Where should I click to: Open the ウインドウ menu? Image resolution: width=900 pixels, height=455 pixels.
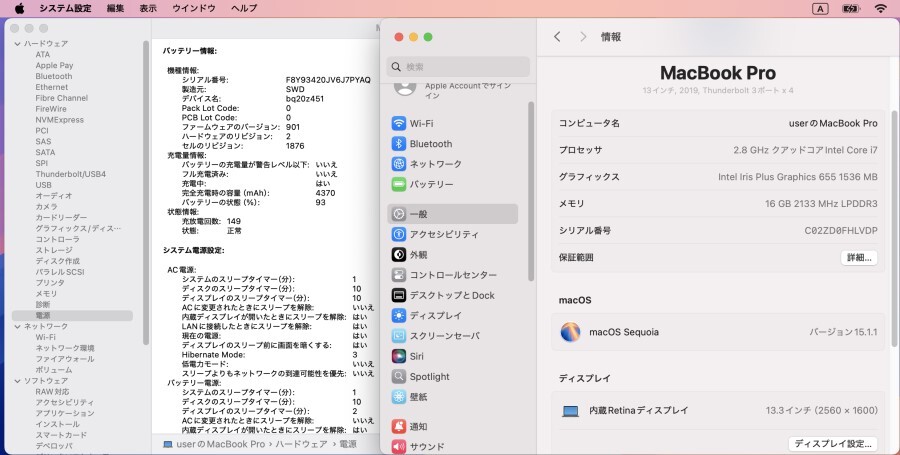[194, 8]
